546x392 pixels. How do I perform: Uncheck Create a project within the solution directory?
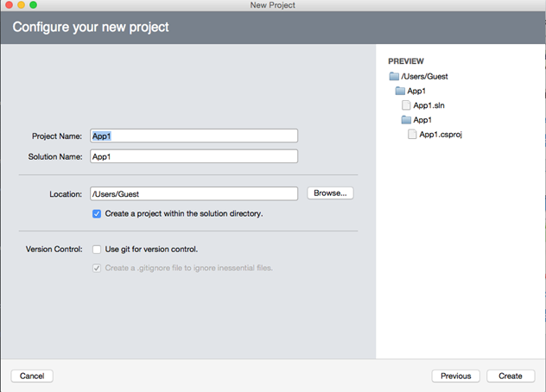(97, 213)
